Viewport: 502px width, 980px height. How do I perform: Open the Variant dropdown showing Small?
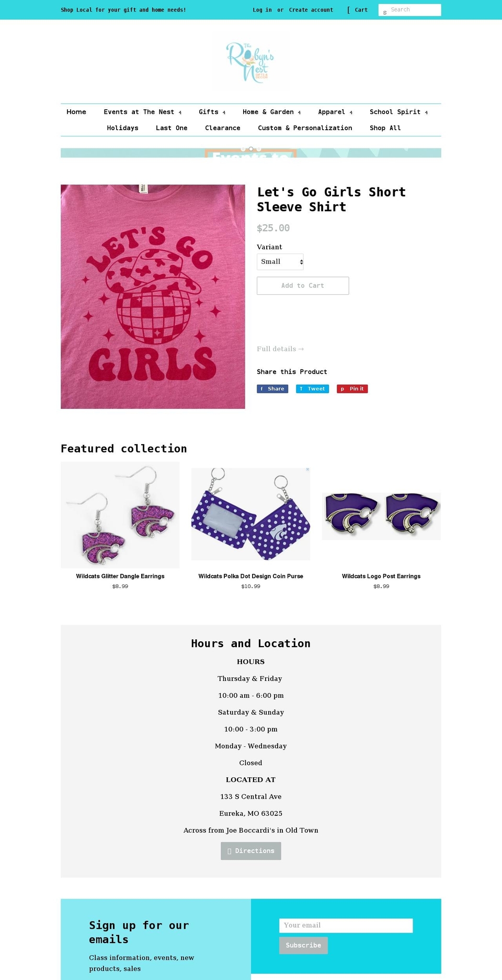coord(280,261)
